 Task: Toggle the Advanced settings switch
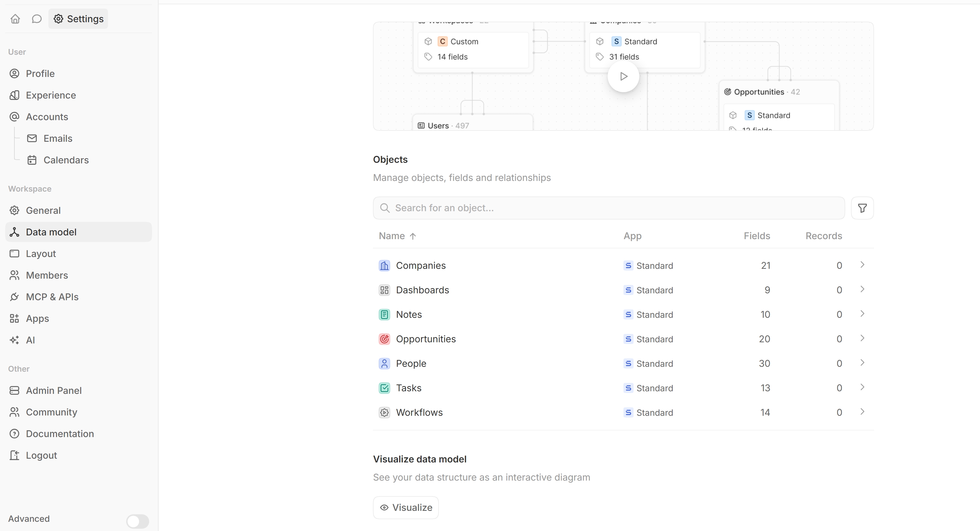[x=138, y=521]
